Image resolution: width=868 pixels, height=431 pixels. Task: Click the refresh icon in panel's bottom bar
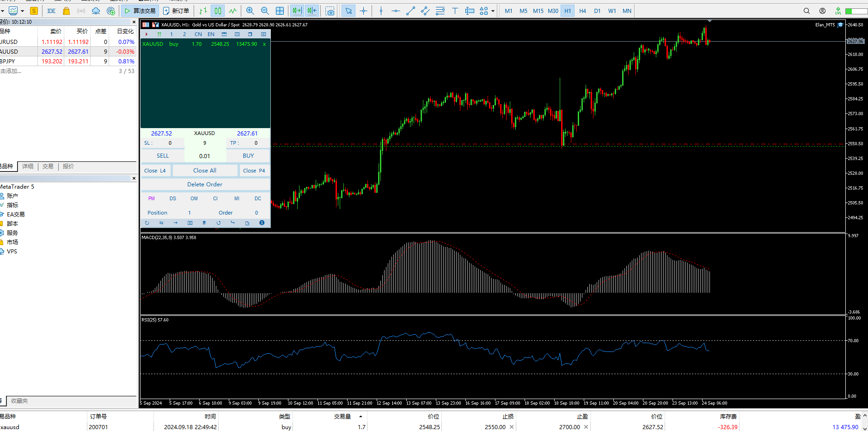[x=147, y=223]
